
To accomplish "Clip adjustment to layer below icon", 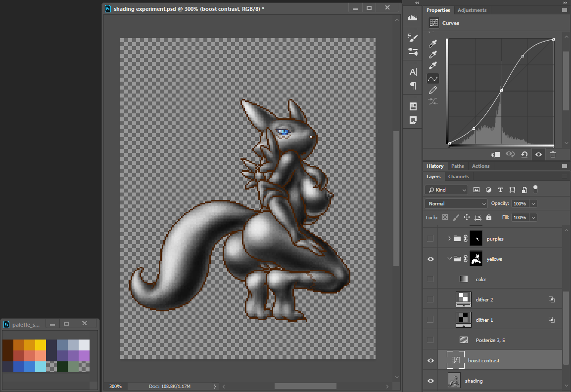I will [x=496, y=154].
